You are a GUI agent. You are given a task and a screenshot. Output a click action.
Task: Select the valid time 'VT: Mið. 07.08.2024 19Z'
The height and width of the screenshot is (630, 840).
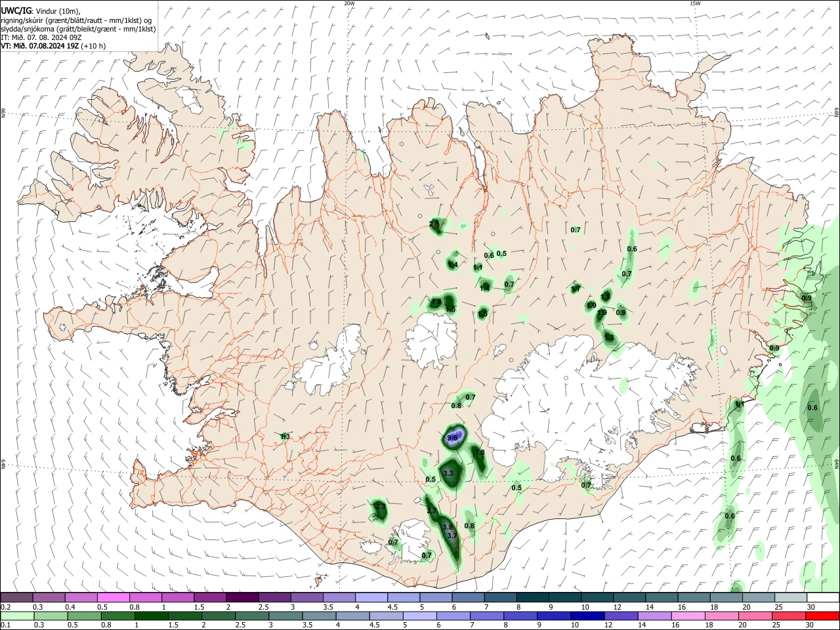[40, 46]
